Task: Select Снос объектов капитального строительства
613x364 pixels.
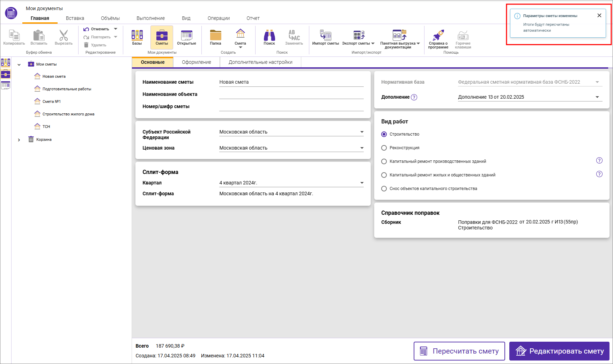Action: [384, 189]
